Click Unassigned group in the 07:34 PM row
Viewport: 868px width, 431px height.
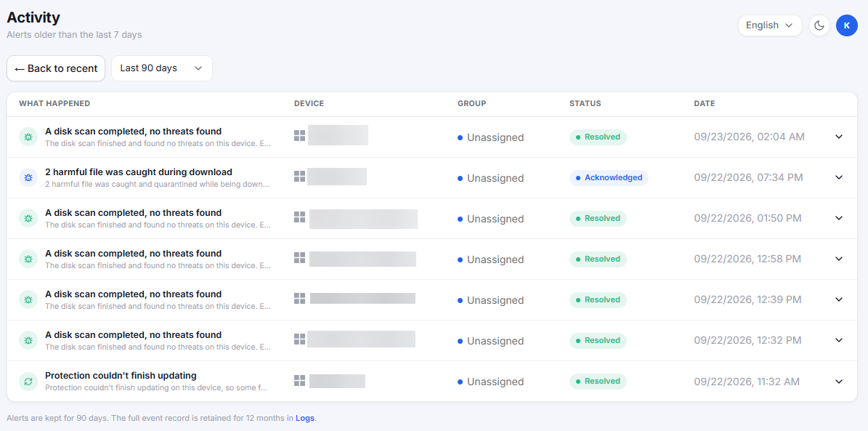pos(491,178)
